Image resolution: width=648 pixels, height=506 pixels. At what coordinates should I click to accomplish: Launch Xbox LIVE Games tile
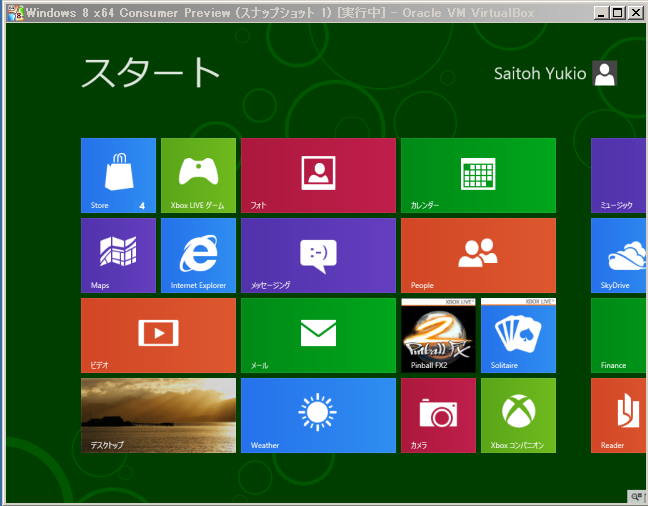tap(198, 175)
